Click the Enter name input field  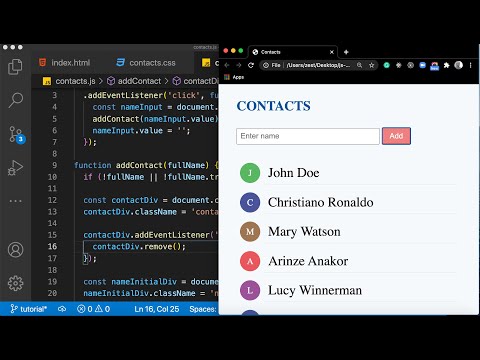(308, 136)
